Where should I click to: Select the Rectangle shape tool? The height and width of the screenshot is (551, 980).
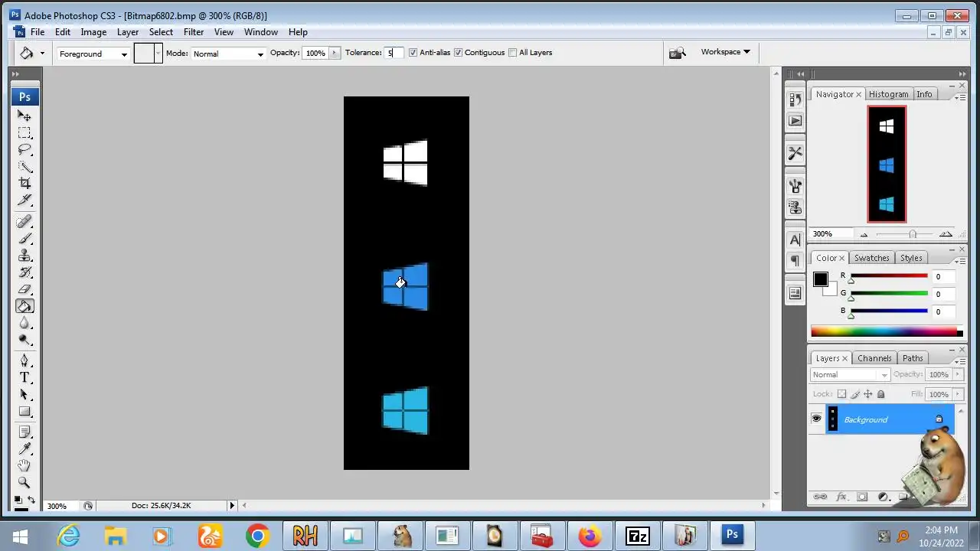24,411
